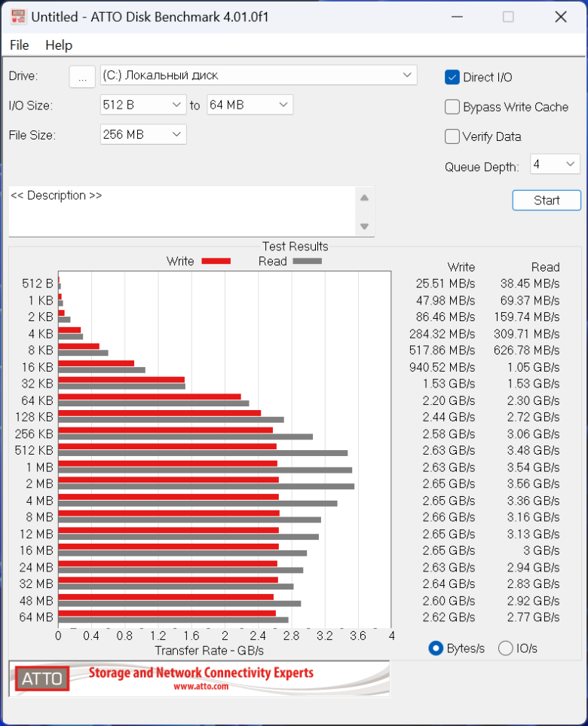
Task: Disable the Direct I/O checkbox
Action: [x=452, y=78]
